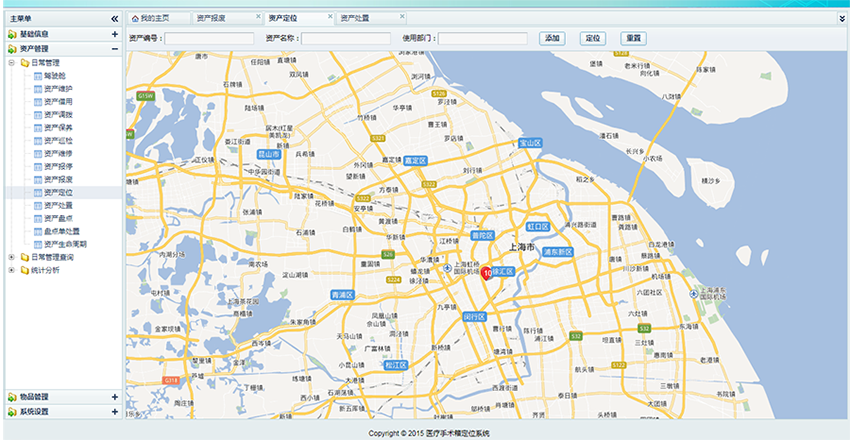The width and height of the screenshot is (850, 440).
Task: Click the 盘点单处置 item icon
Action: point(37,232)
